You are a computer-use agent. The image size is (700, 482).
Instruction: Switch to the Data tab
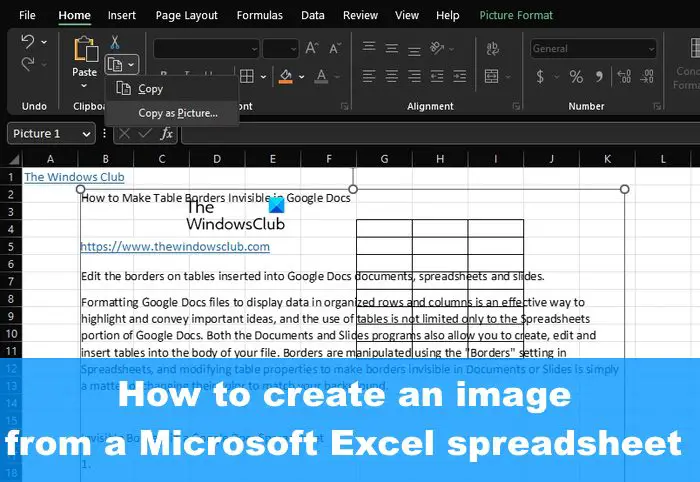[x=312, y=15]
